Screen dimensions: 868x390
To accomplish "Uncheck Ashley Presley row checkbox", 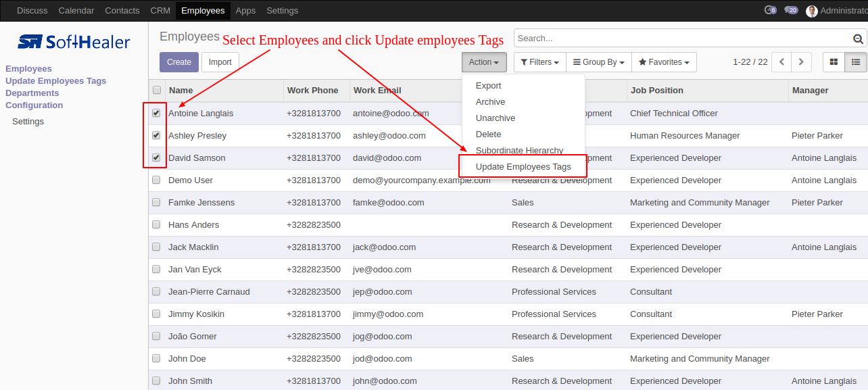I will [156, 135].
